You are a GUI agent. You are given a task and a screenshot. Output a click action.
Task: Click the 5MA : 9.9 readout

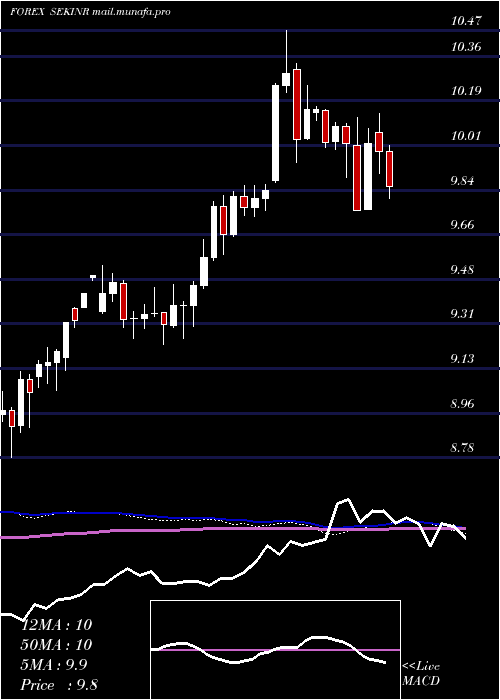pyautogui.click(x=54, y=665)
